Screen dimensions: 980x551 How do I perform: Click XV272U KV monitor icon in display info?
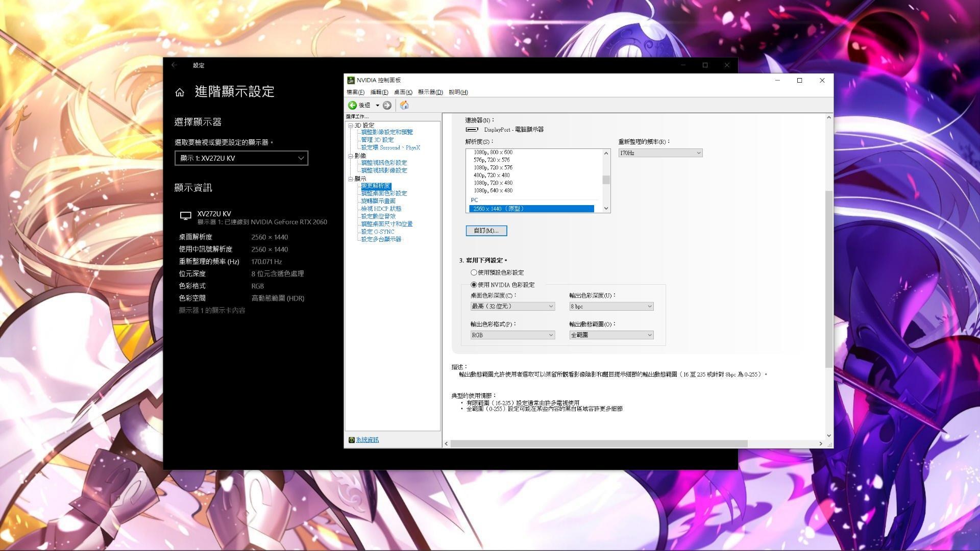186,216
